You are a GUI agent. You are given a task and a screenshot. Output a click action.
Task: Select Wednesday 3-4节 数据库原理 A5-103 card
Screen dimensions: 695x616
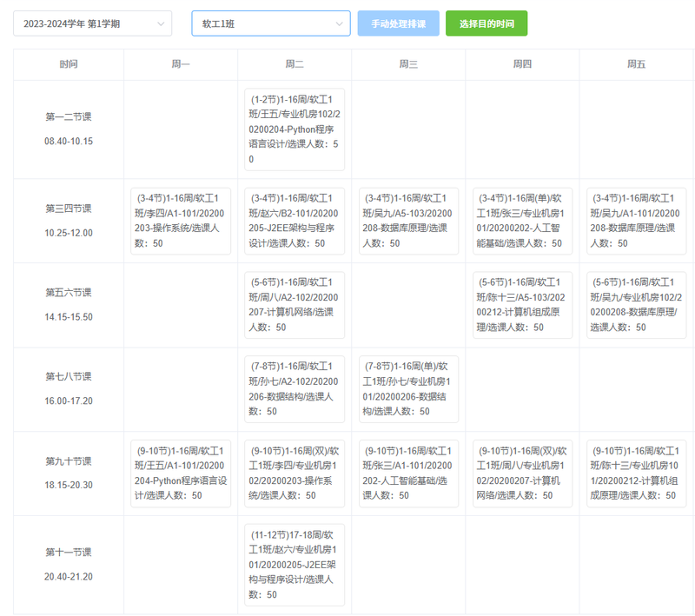408,222
